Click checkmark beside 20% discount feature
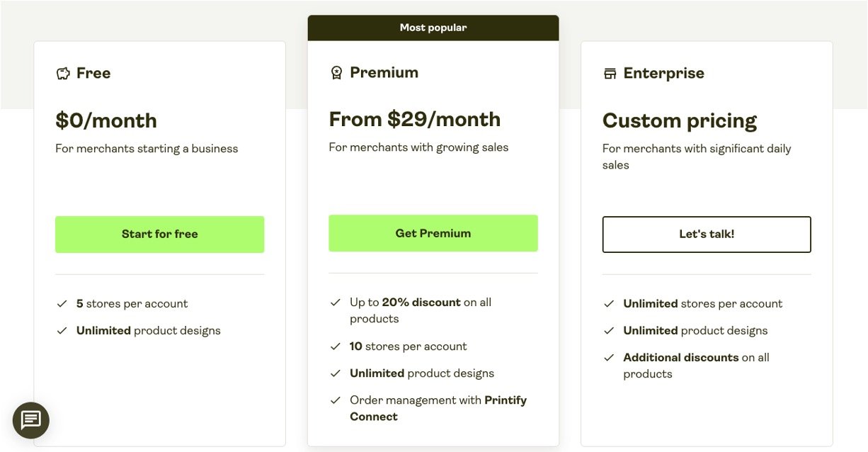 tap(336, 303)
